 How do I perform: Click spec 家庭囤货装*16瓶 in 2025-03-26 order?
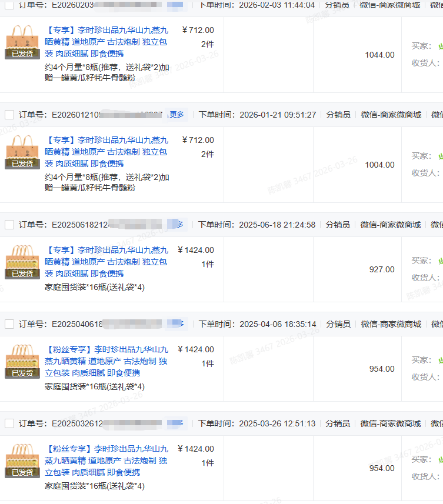tap(95, 486)
